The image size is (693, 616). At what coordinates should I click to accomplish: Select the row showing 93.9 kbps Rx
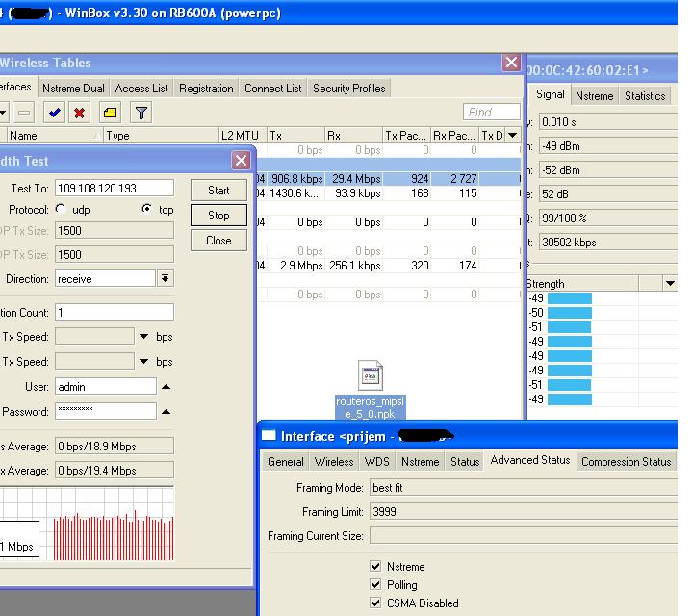pos(389,193)
